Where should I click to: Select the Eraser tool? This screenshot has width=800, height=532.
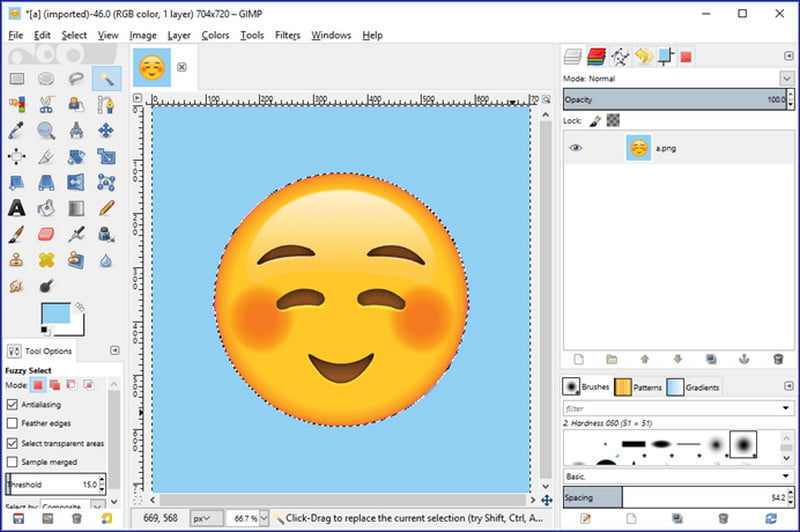(46, 234)
